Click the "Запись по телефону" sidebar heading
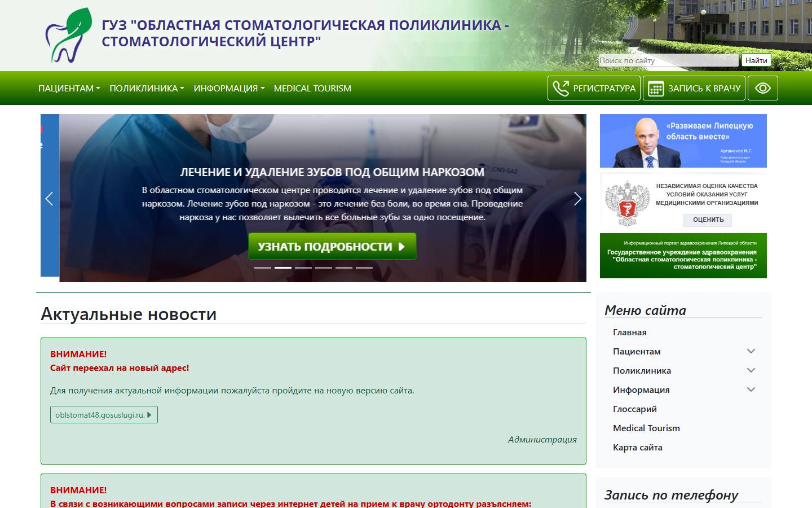The height and width of the screenshot is (508, 812). 671,495
